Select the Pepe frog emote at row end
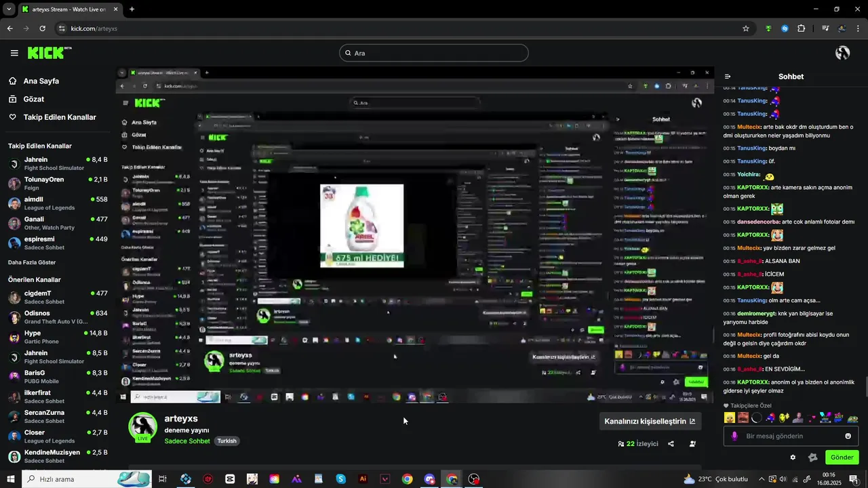This screenshot has width=868, height=488. coord(852,418)
